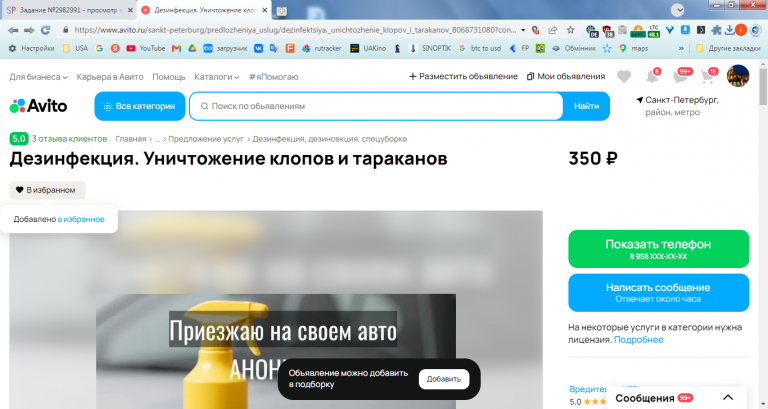The height and width of the screenshot is (409, 768).
Task: Click 'Разместить объявление' link
Action: 463,76
